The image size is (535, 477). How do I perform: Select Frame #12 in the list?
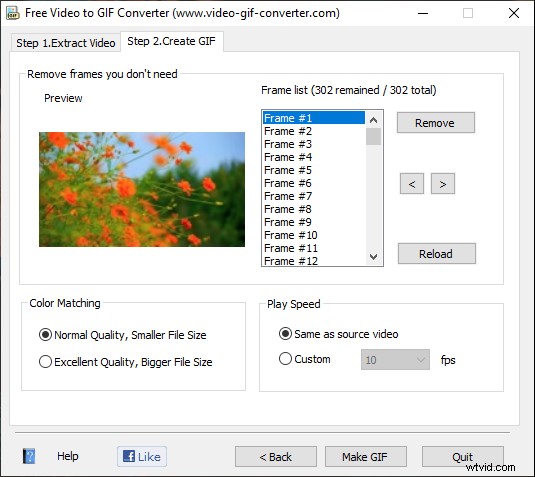[314, 260]
